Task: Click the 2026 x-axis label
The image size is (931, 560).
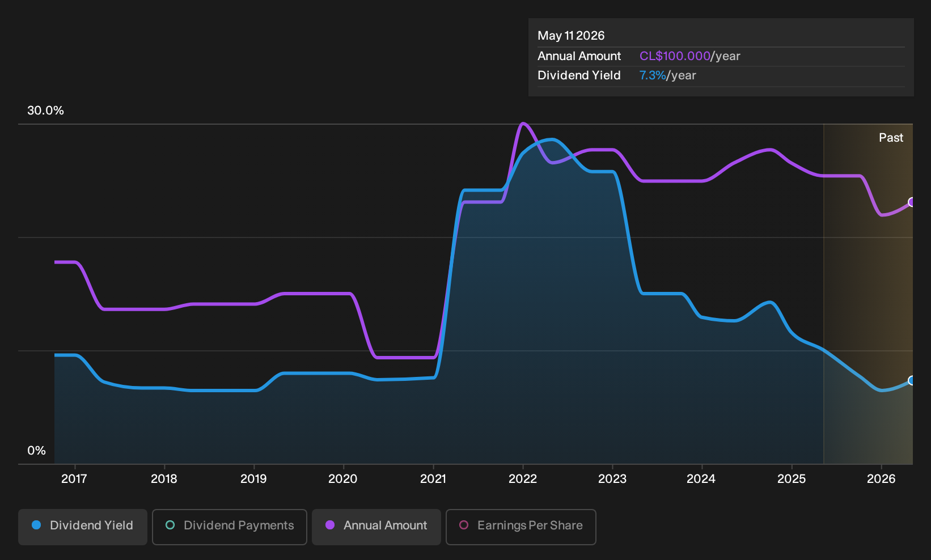Action: click(881, 479)
